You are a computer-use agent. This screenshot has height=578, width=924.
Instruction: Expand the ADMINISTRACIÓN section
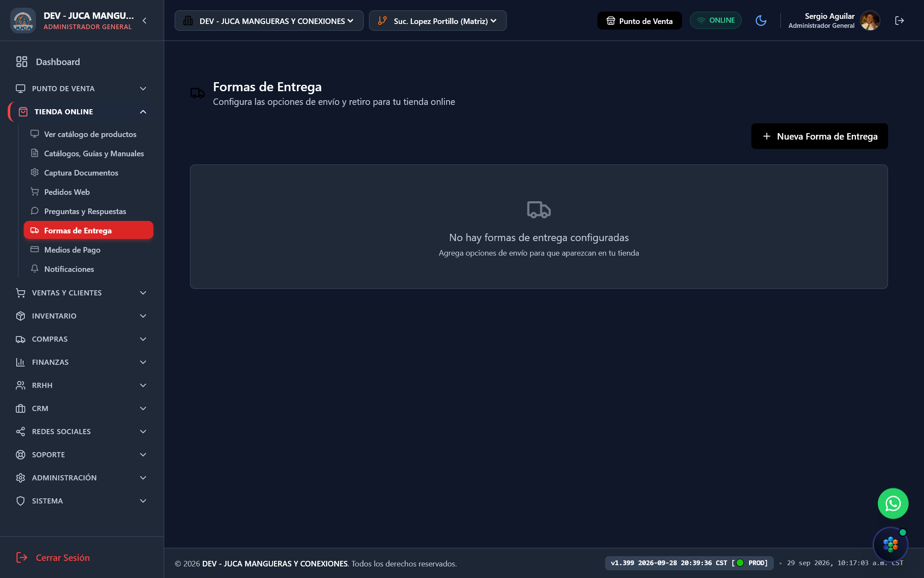81,478
